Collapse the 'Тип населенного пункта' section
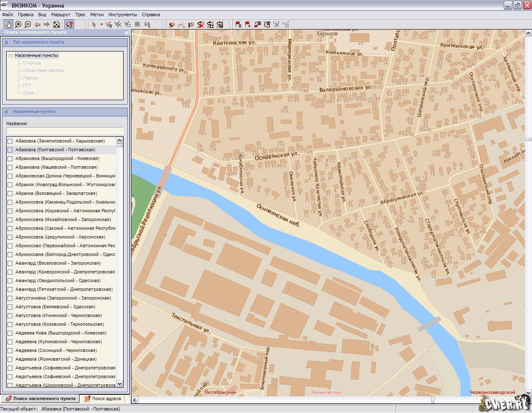532x413 pixels. pyautogui.click(x=7, y=42)
